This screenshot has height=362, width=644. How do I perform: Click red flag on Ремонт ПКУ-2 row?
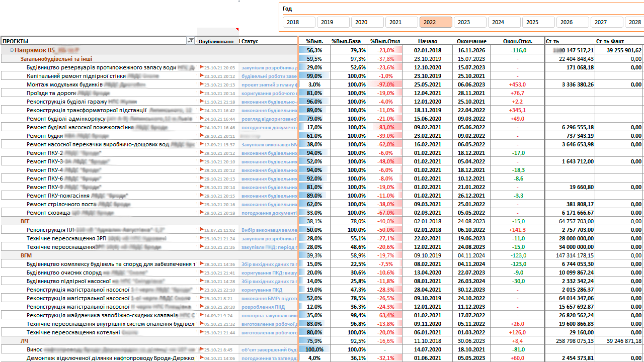click(201, 153)
